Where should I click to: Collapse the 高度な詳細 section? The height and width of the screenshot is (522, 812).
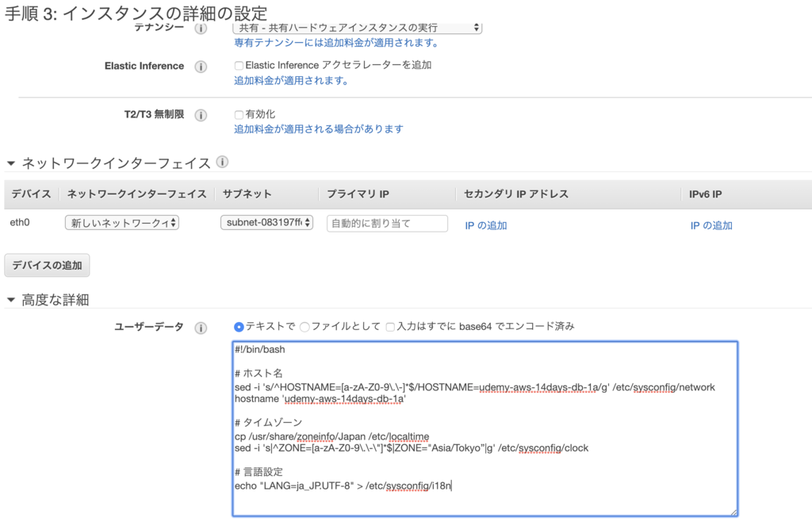pyautogui.click(x=10, y=299)
